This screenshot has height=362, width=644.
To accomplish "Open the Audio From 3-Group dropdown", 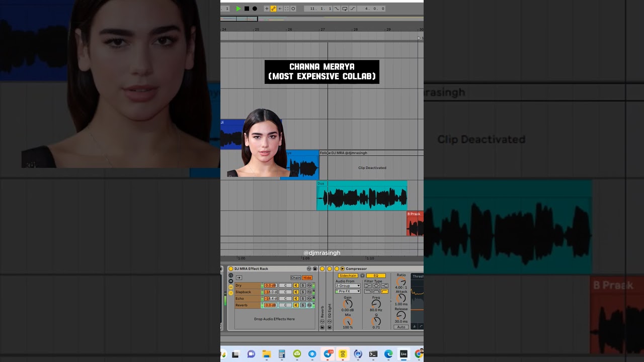I will (x=348, y=286).
